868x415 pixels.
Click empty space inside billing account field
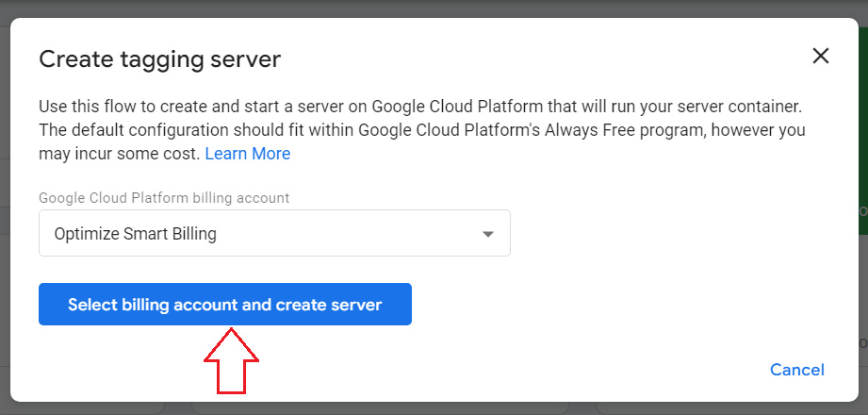tap(358, 234)
